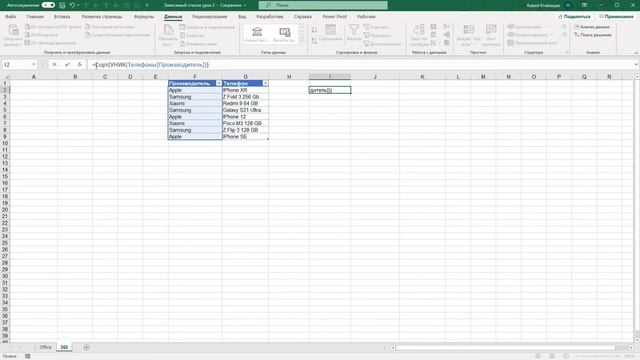
Task: Click the sort Z to A icon
Action: [x=314, y=41]
